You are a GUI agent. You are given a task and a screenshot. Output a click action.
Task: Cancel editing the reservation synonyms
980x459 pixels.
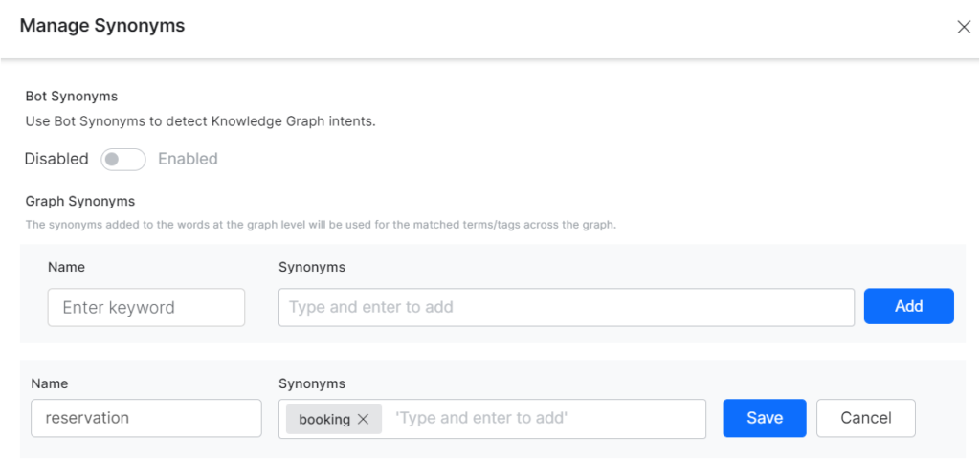(x=865, y=418)
